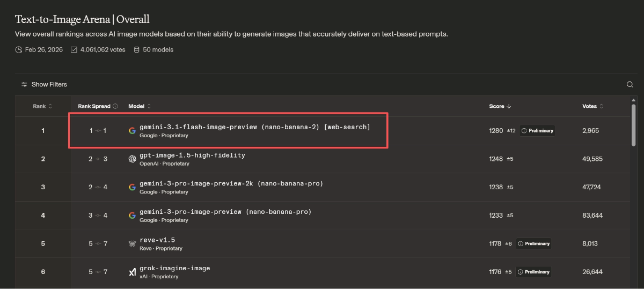Click the OpenAI logo beside gpt-image-1.5
This screenshot has width=644, height=289.
[132, 159]
